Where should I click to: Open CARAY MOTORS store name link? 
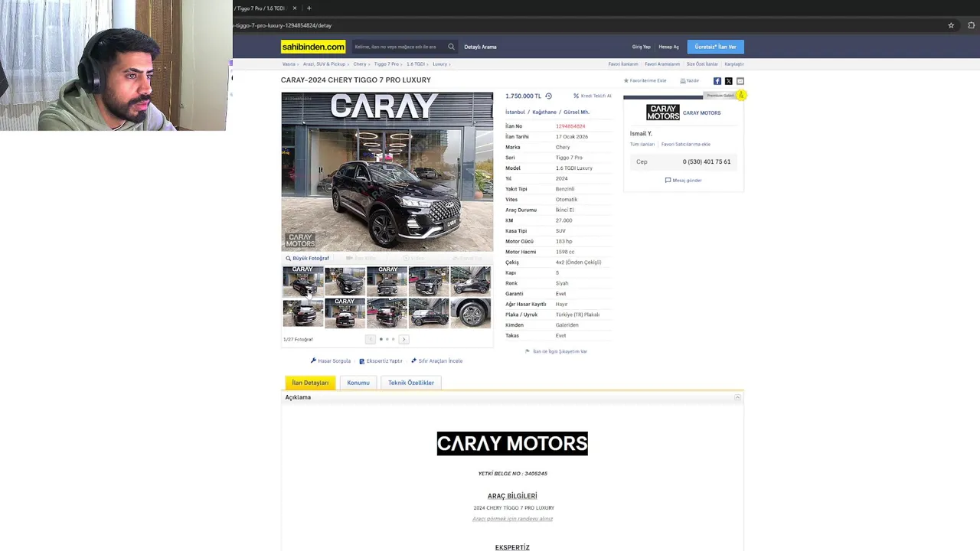[x=701, y=113]
